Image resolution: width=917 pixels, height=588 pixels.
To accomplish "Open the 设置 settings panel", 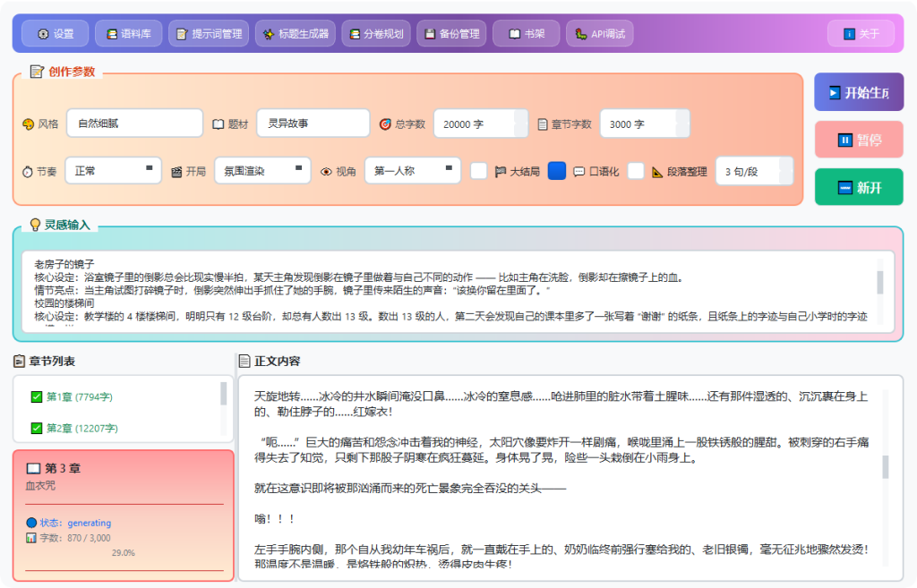I will [x=54, y=33].
